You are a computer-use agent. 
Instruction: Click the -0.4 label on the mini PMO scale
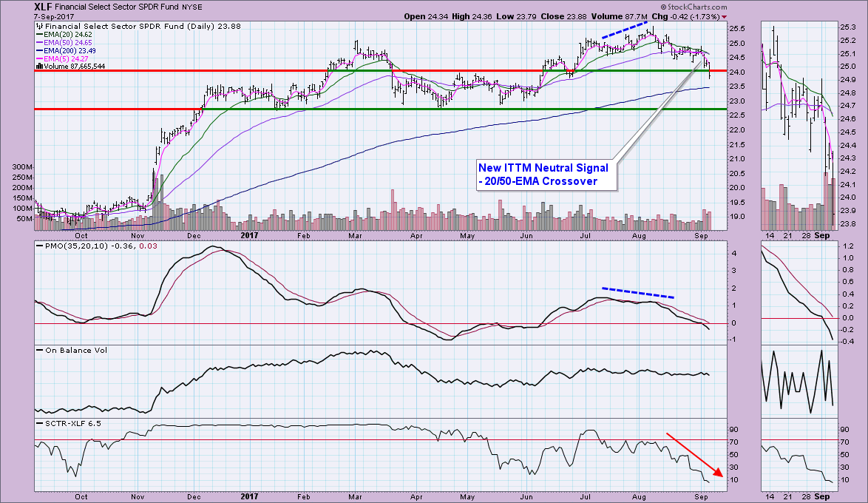[x=847, y=341]
